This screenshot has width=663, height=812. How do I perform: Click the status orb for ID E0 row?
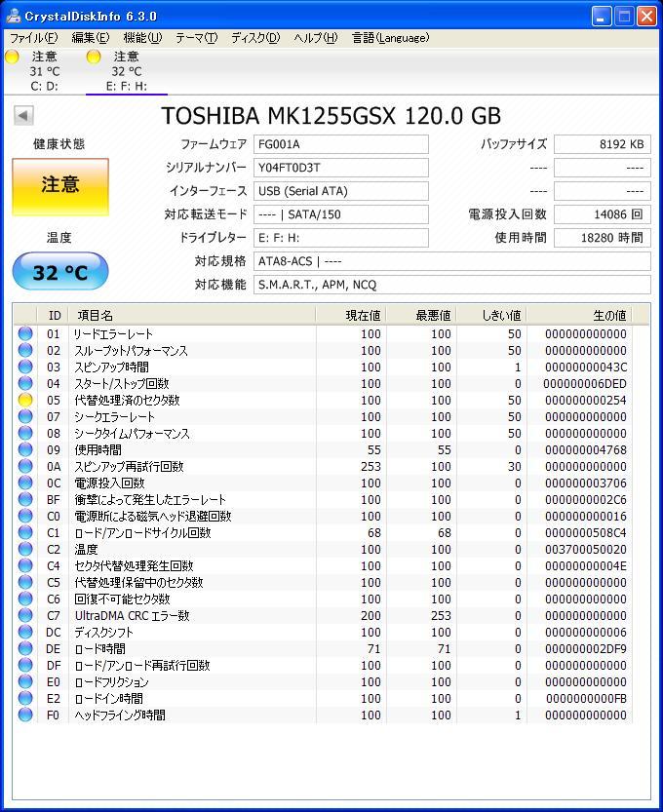click(x=25, y=681)
